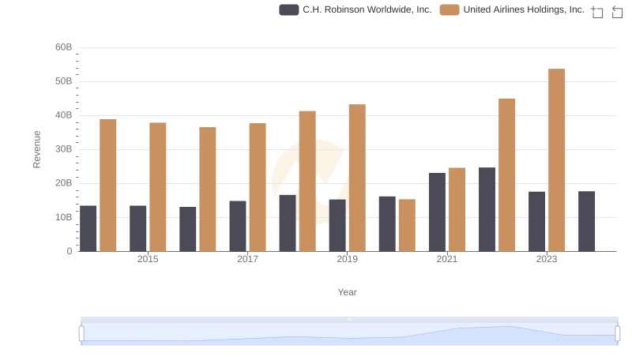
Task: Click the 50B y-axis label
Action: pos(64,81)
